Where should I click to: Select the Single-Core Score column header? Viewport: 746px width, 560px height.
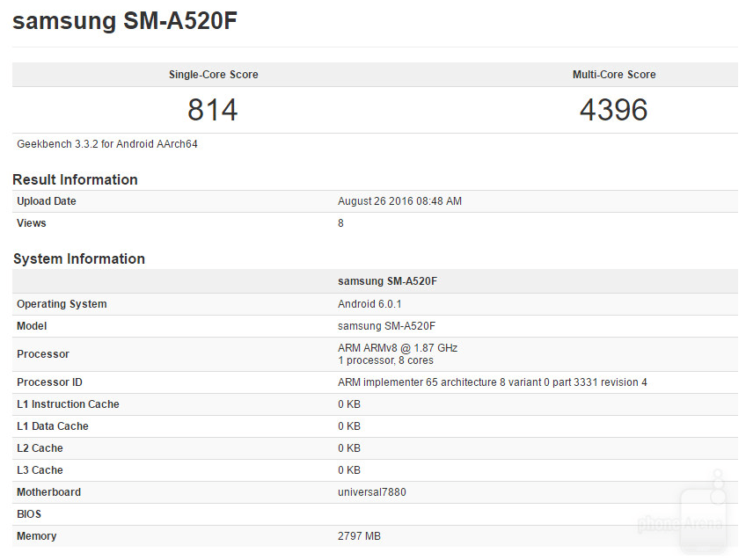pos(213,75)
